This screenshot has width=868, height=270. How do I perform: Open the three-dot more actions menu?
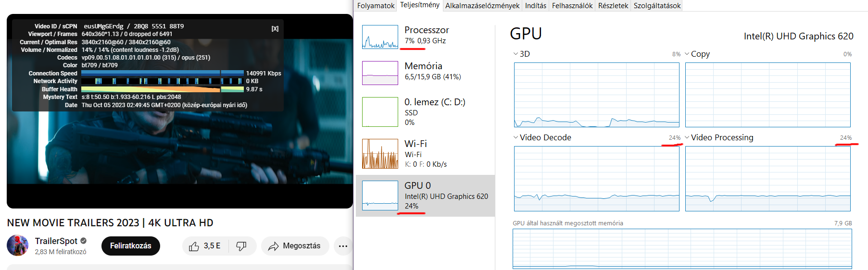(343, 246)
